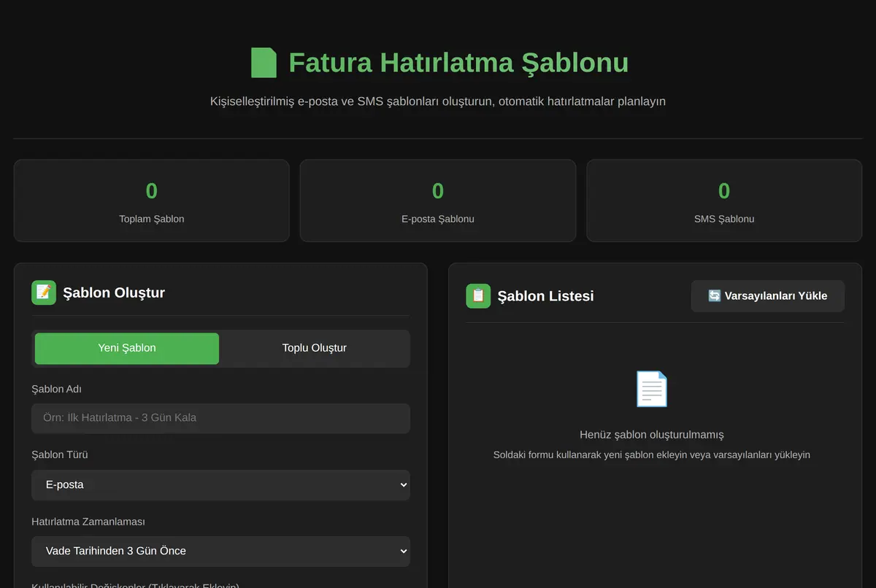This screenshot has height=588, width=876.
Task: Switch to the Toplu Oluştur tab
Action: click(314, 348)
